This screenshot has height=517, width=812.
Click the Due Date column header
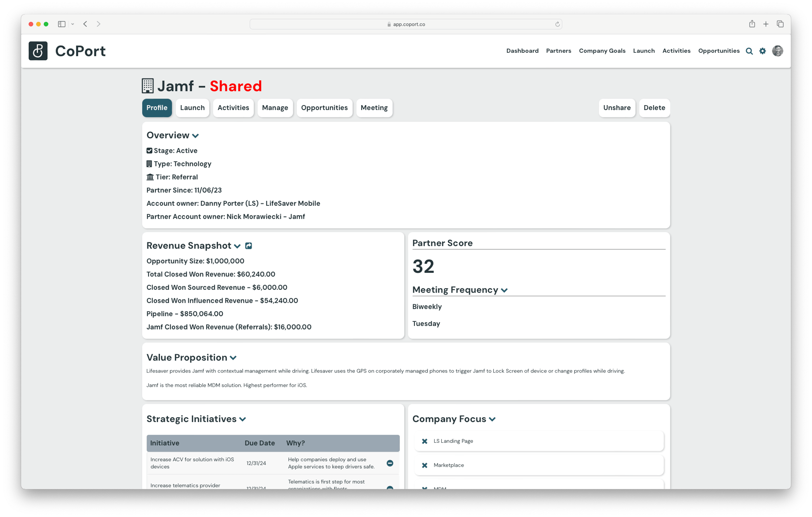point(260,443)
